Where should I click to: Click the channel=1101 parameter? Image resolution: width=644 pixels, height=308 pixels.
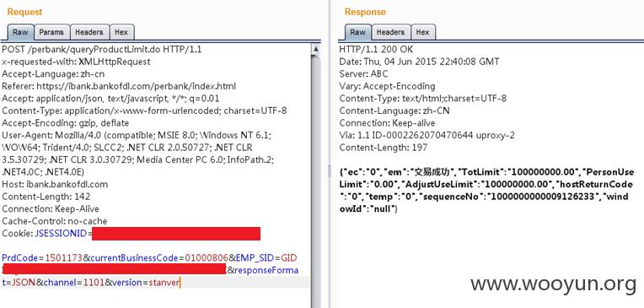tap(73, 283)
